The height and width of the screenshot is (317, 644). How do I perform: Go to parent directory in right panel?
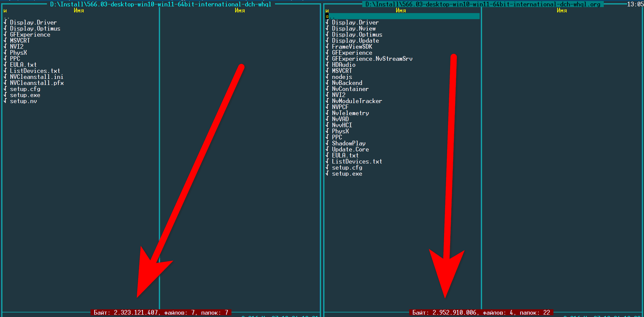402,16
